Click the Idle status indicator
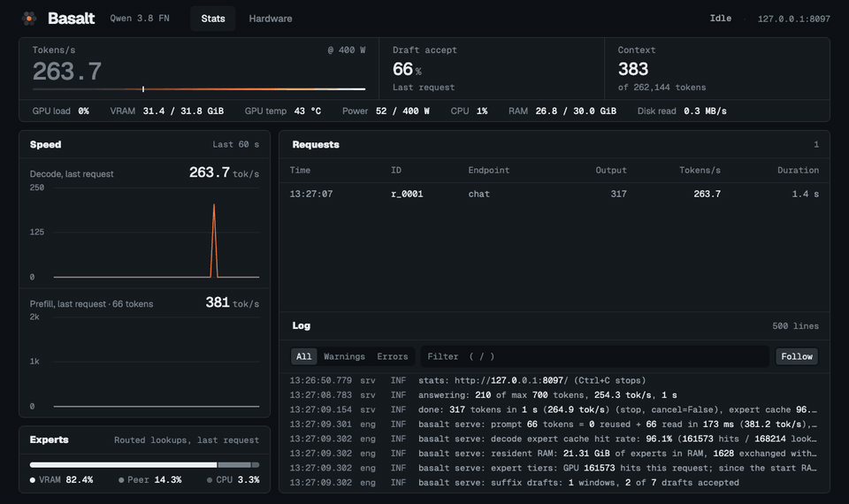 [x=720, y=19]
